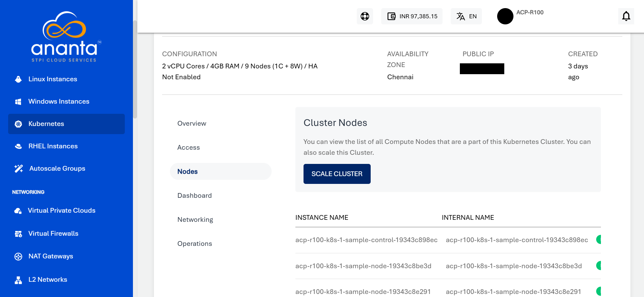The width and height of the screenshot is (644, 297).
Task: Click the INTERNAL NAME column header
Action: [468, 217]
